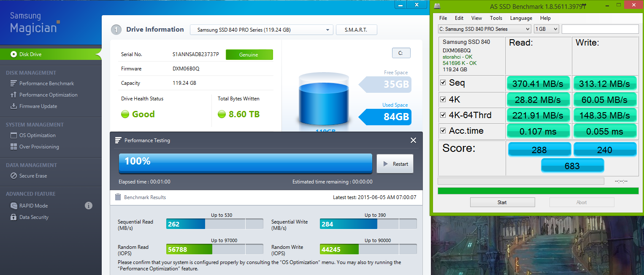Viewport: 644px width, 275px height.
Task: Click the Sequential Read result bar
Action: (x=214, y=224)
